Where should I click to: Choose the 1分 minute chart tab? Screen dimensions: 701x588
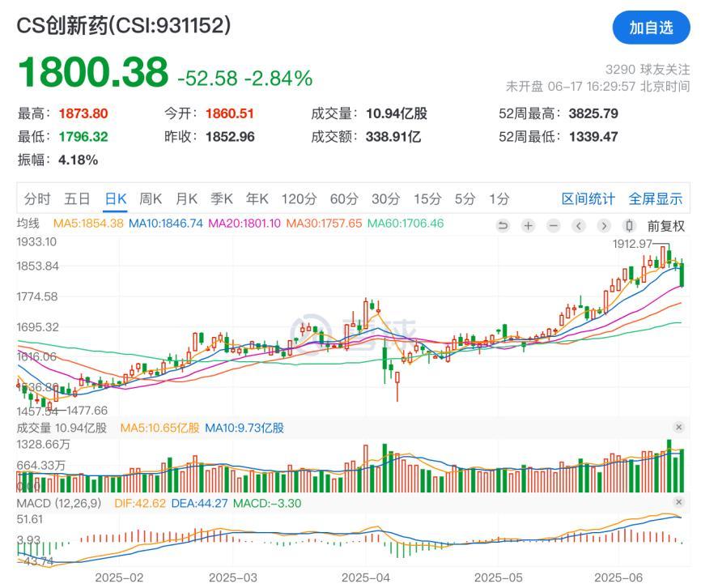pyautogui.click(x=499, y=198)
